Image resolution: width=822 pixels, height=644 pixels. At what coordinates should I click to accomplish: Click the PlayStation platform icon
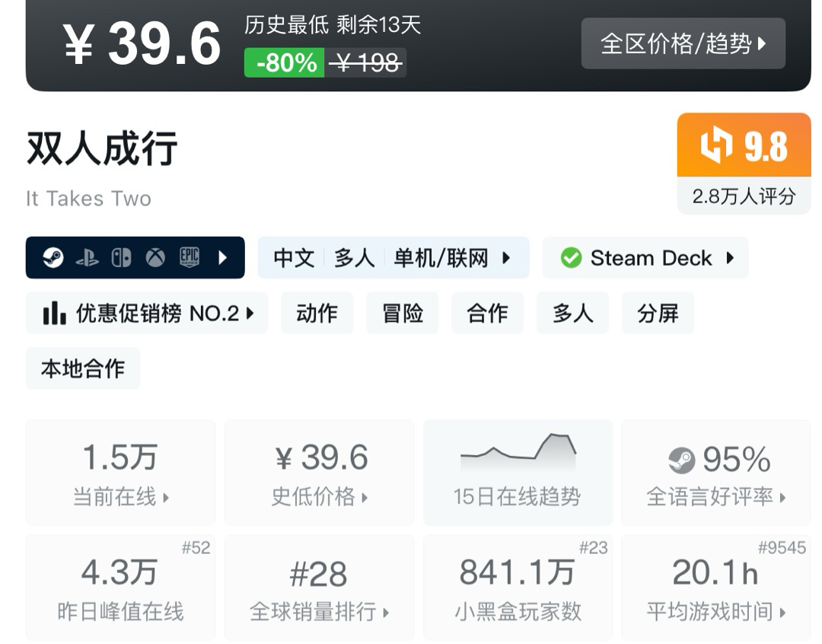click(87, 258)
